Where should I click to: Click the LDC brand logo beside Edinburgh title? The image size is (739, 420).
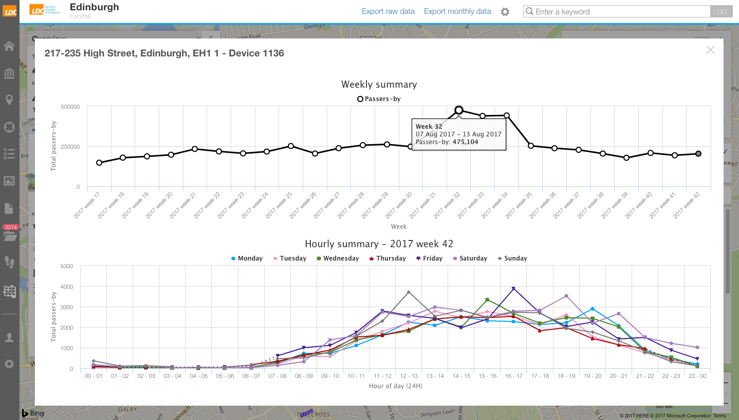point(44,10)
